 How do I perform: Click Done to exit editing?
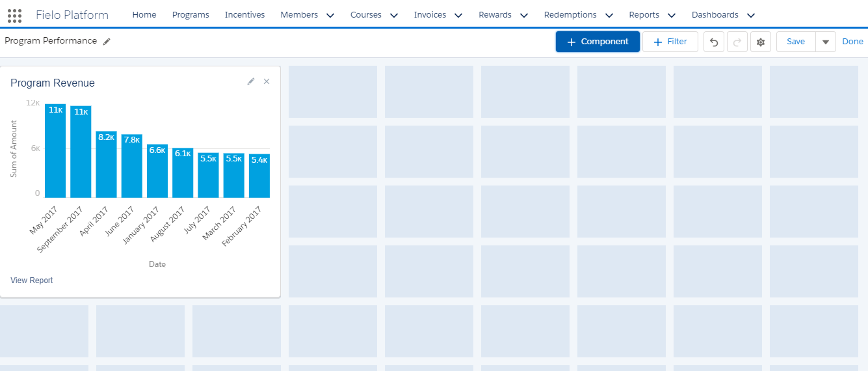tap(852, 42)
